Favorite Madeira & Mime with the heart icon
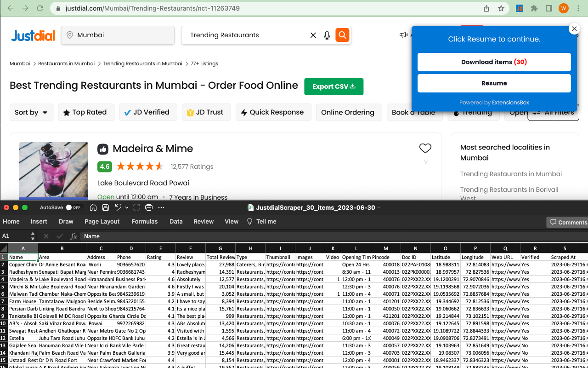Viewport: 588px width, 368px height. tap(425, 148)
